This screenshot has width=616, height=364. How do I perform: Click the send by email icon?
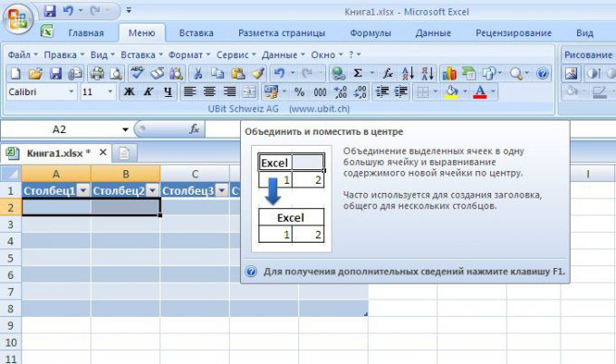[x=75, y=73]
